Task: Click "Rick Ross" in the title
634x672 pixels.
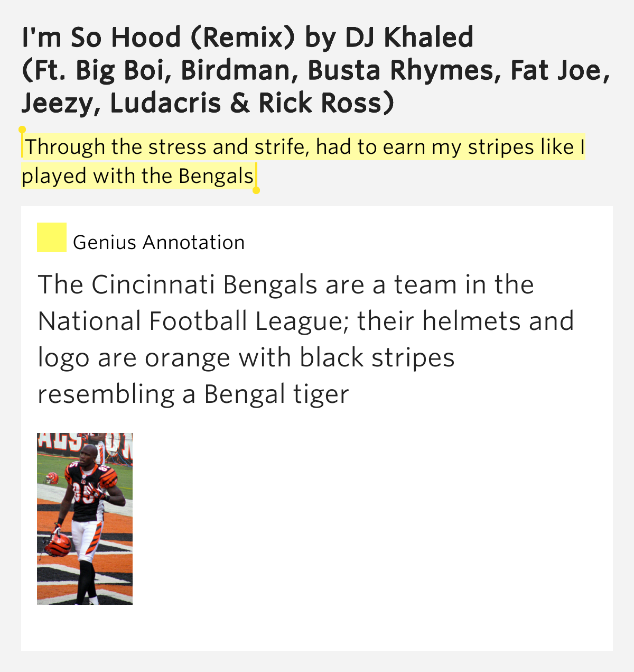Action: [320, 103]
